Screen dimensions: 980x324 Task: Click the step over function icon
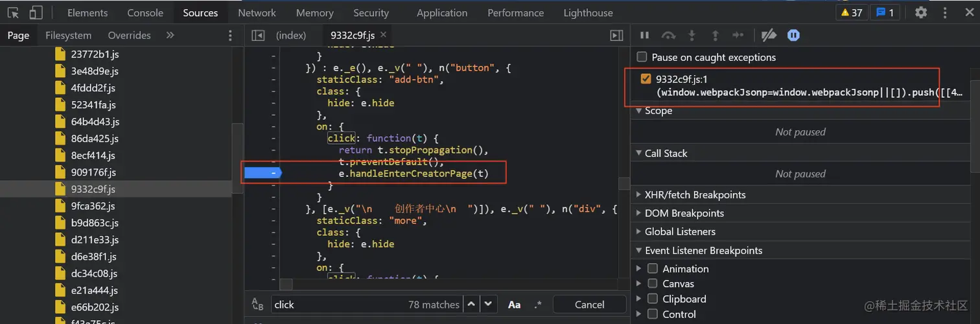(668, 36)
